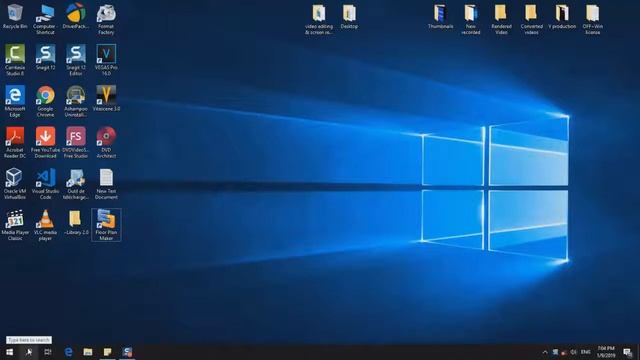
Task: Open the Recycle Bin desktop icon
Action: [x=15, y=17]
